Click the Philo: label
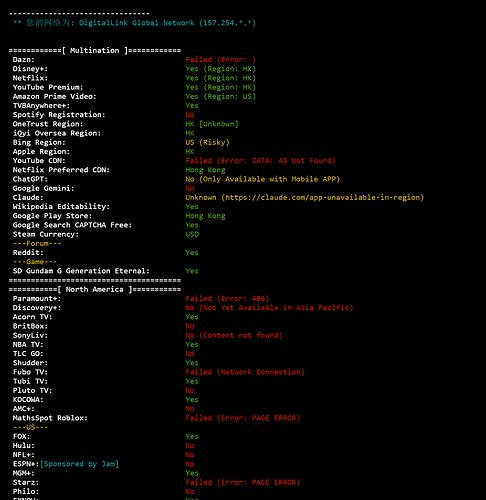The height and width of the screenshot is (500, 486). pyautogui.click(x=26, y=492)
